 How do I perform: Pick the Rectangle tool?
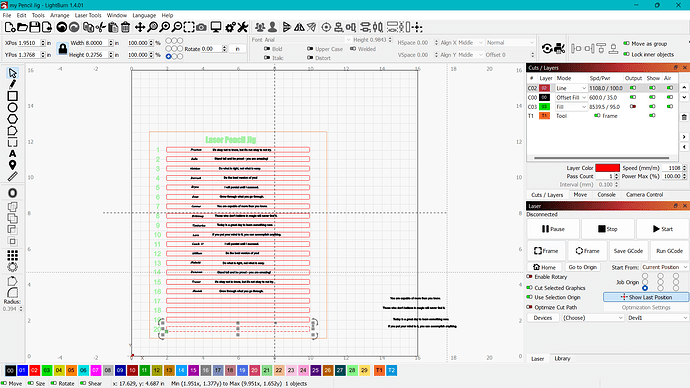pos(12,96)
